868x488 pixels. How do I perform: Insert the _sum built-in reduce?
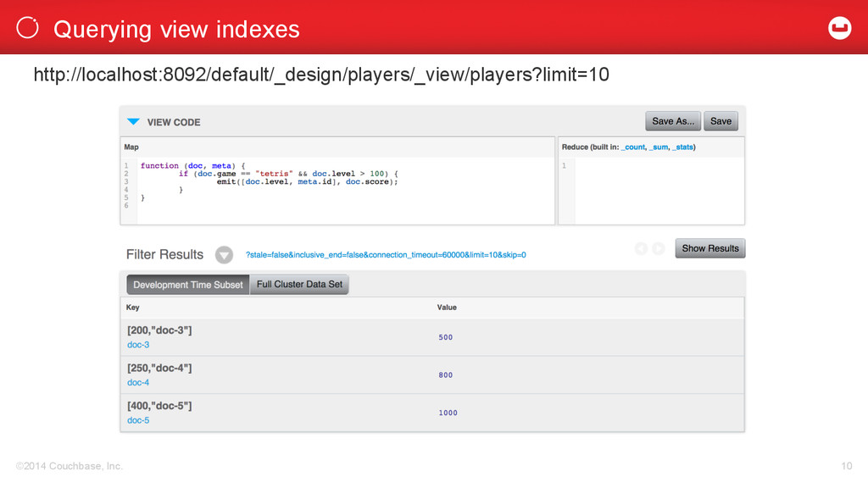tap(659, 147)
